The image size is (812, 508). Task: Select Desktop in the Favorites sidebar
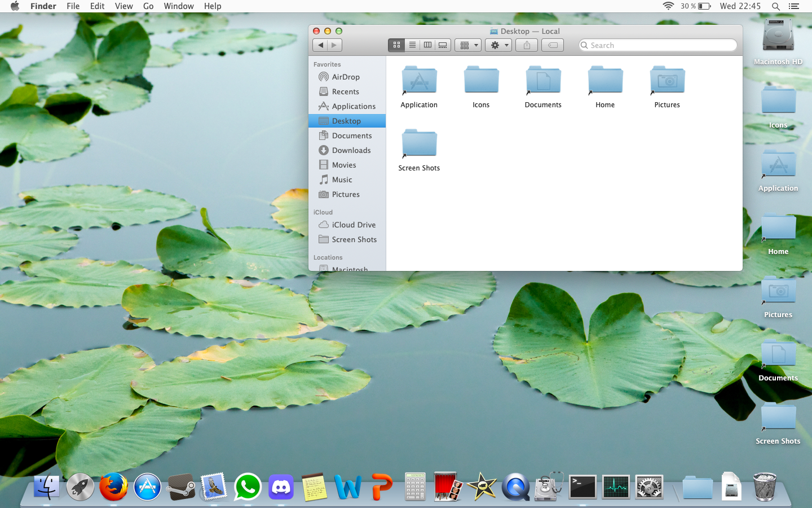pos(347,121)
